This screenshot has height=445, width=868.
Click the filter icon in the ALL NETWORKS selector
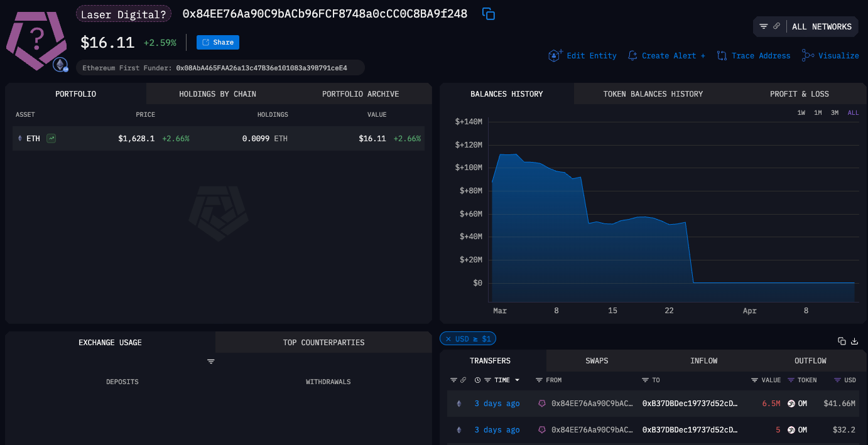click(x=764, y=26)
